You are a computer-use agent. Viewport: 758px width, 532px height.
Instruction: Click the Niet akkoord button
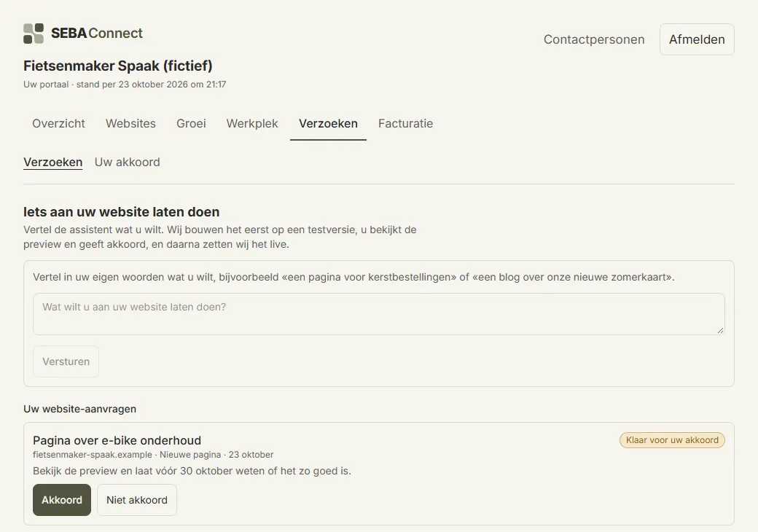[x=137, y=500]
